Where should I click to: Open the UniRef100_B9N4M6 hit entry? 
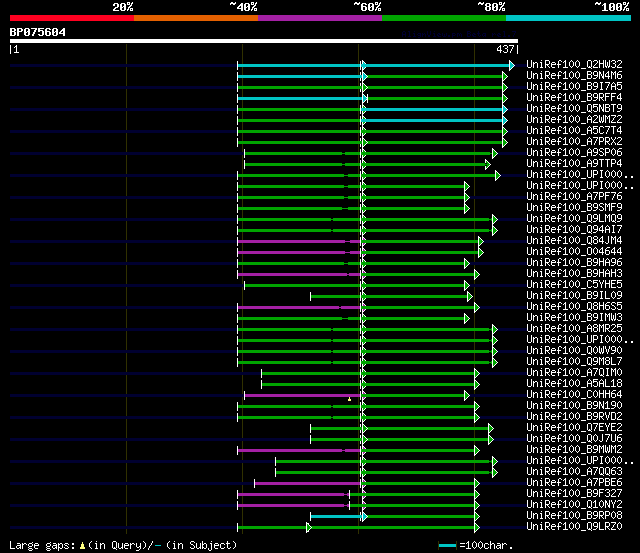[574, 76]
